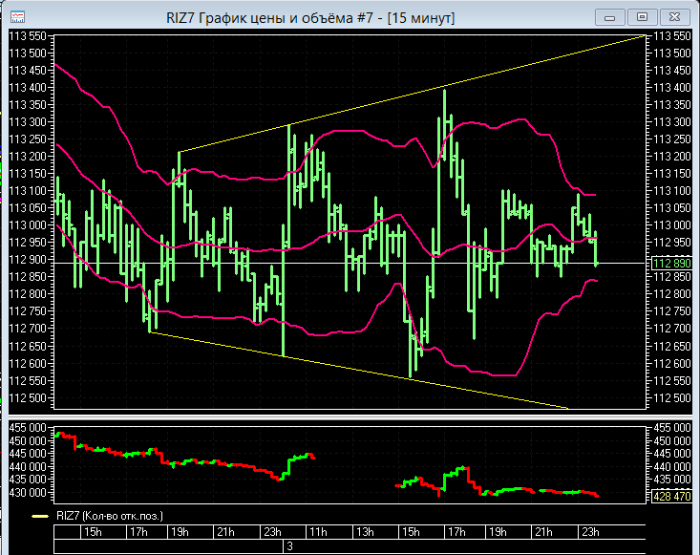Click the 112 500 left price axis label
Image resolution: width=700 pixels, height=555 pixels.
point(28,398)
